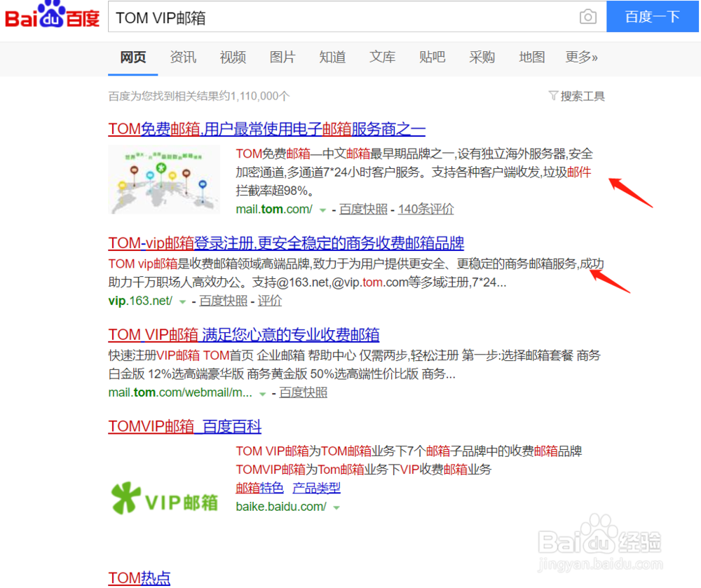This screenshot has width=701, height=588.
Task: Open the 图片 tab
Action: point(283,57)
